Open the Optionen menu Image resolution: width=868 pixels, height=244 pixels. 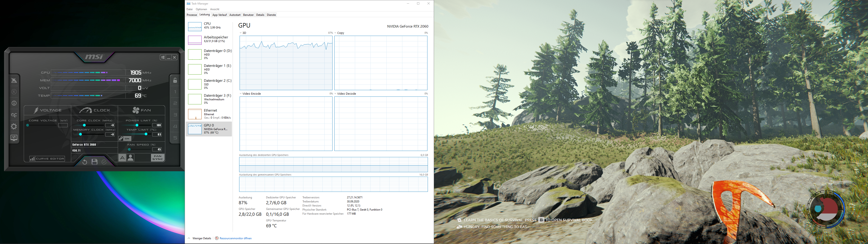pos(201,9)
